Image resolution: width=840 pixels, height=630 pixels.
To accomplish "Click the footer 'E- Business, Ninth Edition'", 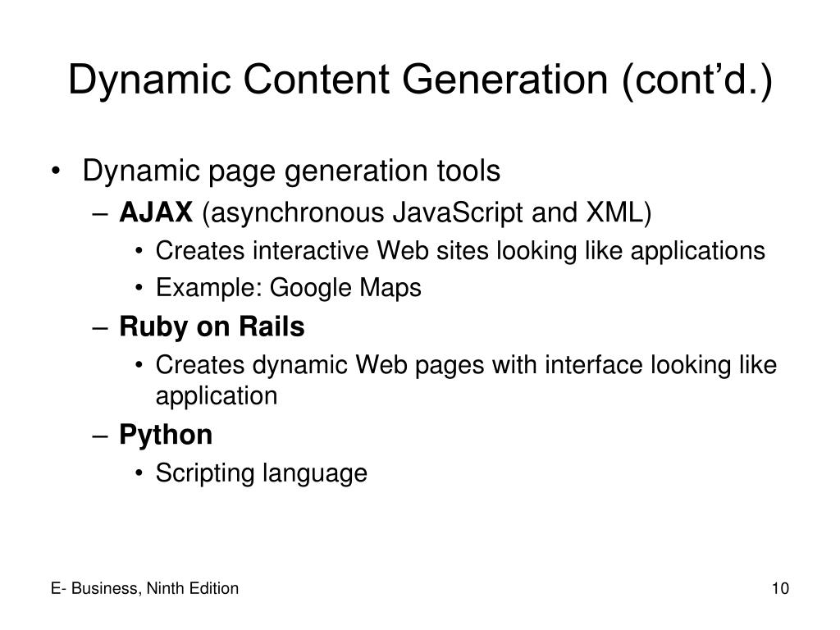I will coord(144,588).
